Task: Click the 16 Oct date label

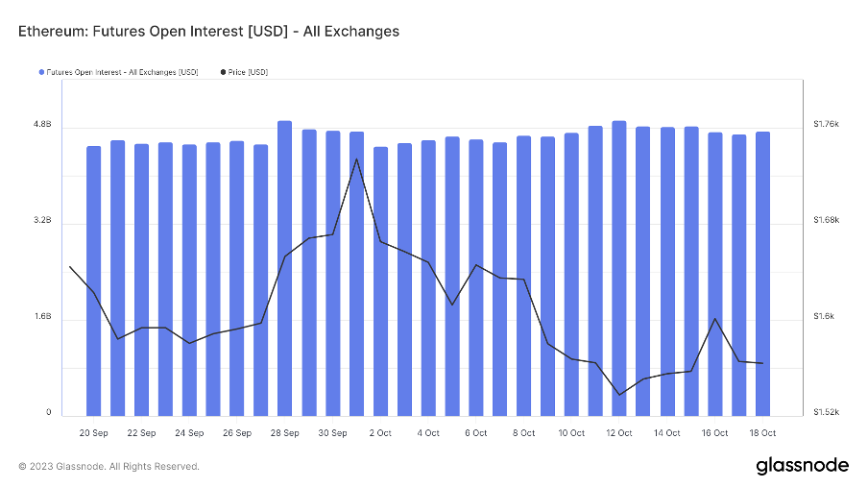Action: [714, 433]
